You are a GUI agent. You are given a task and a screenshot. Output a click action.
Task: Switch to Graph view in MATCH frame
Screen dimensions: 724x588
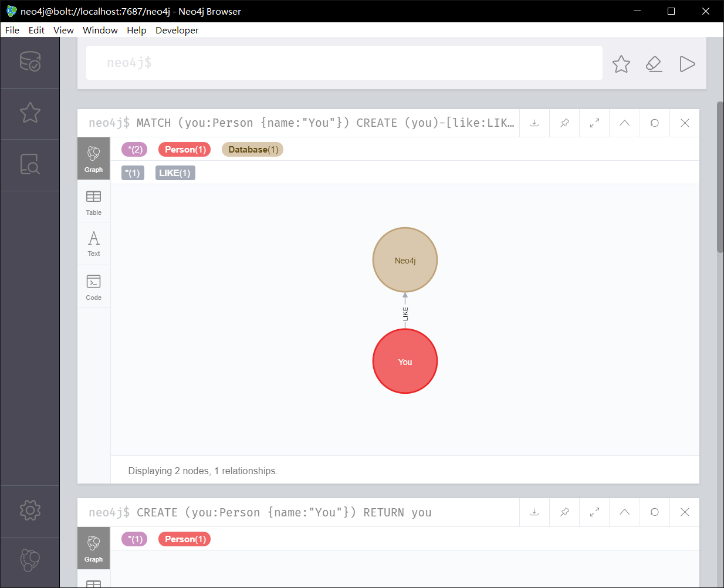(94, 158)
